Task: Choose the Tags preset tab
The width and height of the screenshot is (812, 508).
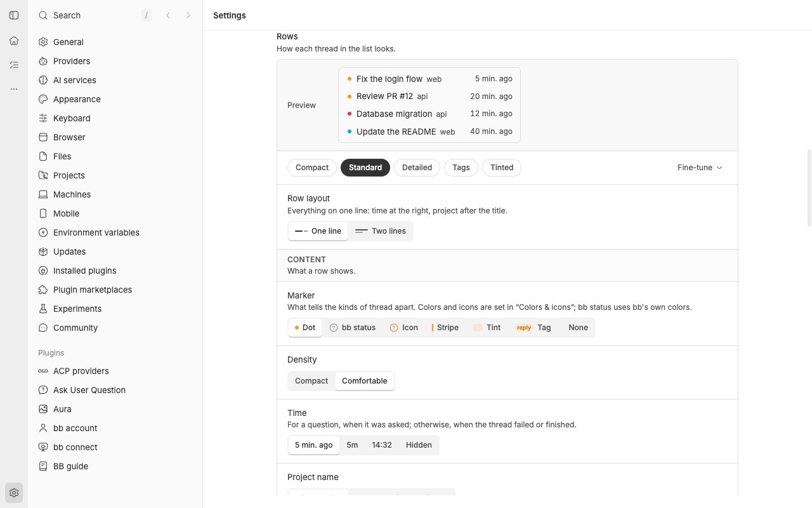Action: point(461,168)
